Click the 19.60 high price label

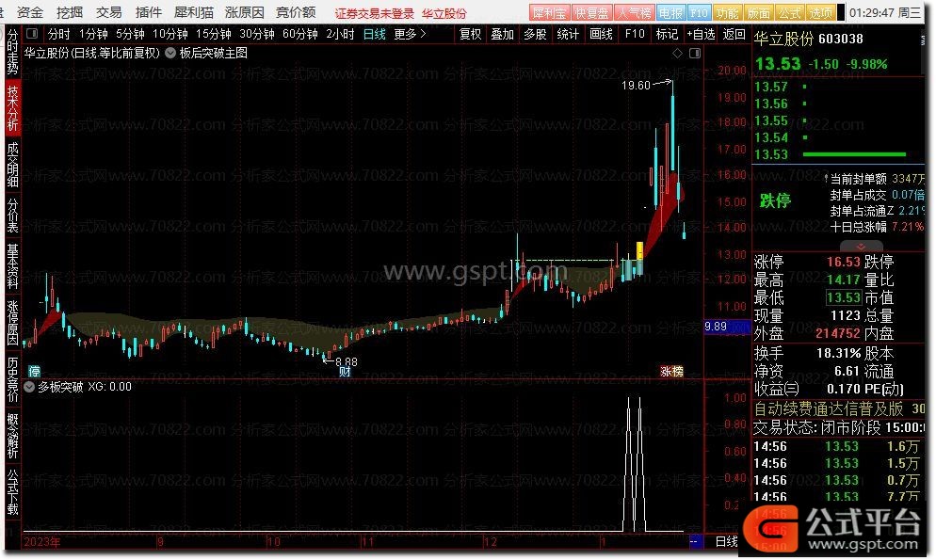coord(636,86)
